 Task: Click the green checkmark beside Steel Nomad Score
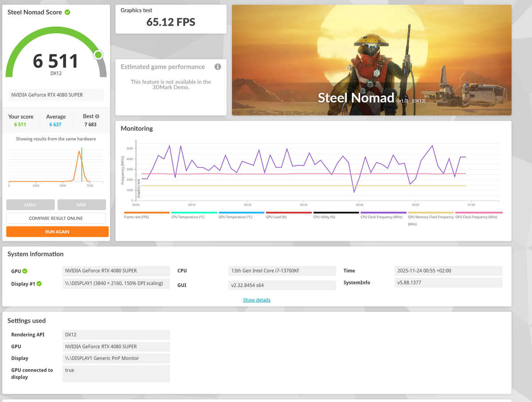tap(67, 12)
